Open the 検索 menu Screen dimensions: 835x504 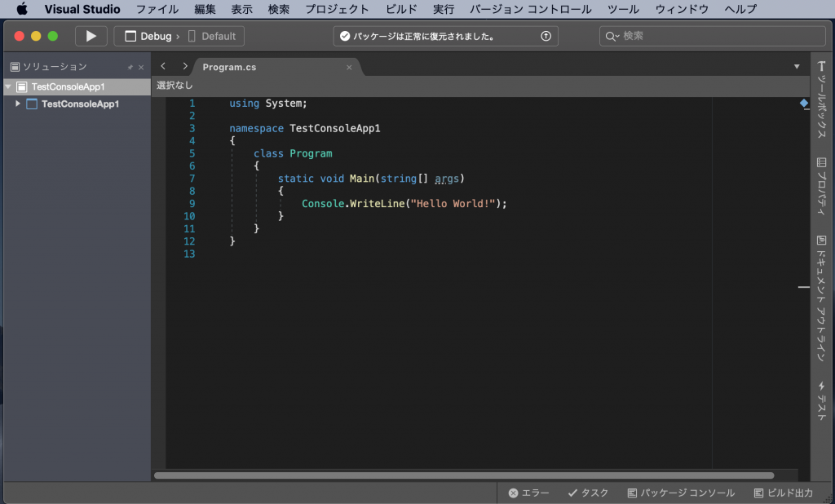279,9
